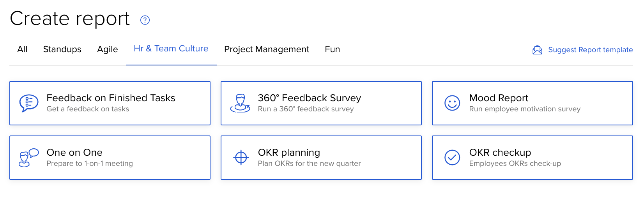This screenshot has width=644, height=197.
Task: Show the Fun report templates tab
Action: point(332,49)
